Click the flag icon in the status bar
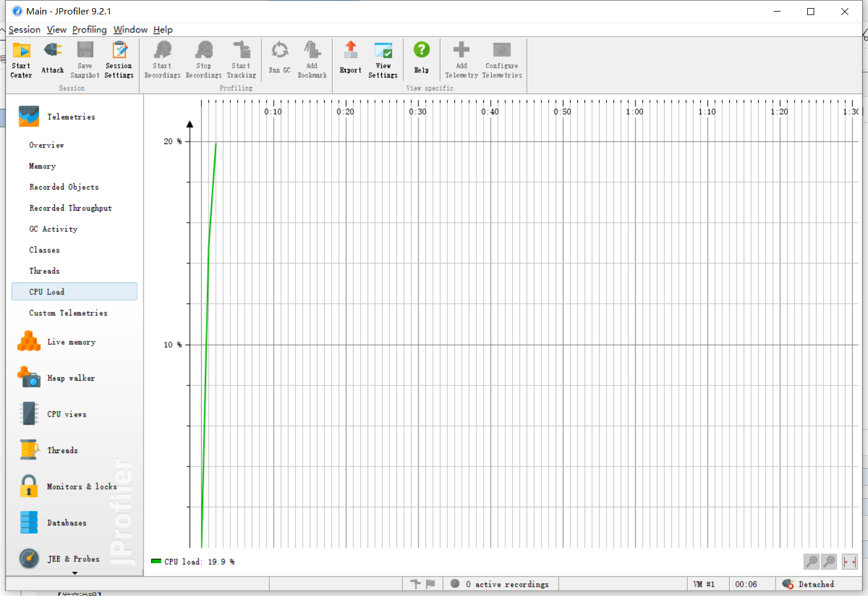Screen dimensions: 868x596 pos(431,584)
